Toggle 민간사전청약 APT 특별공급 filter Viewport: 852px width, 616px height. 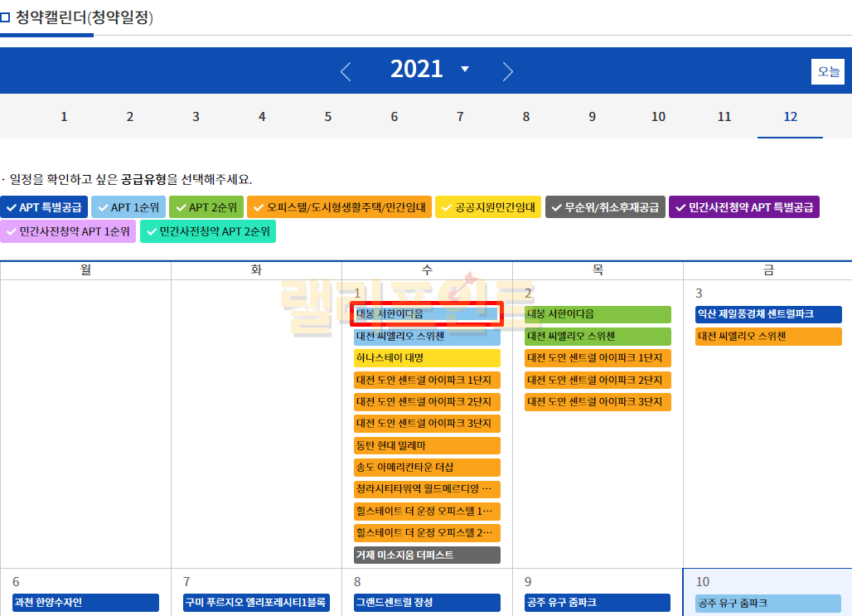coord(743,207)
